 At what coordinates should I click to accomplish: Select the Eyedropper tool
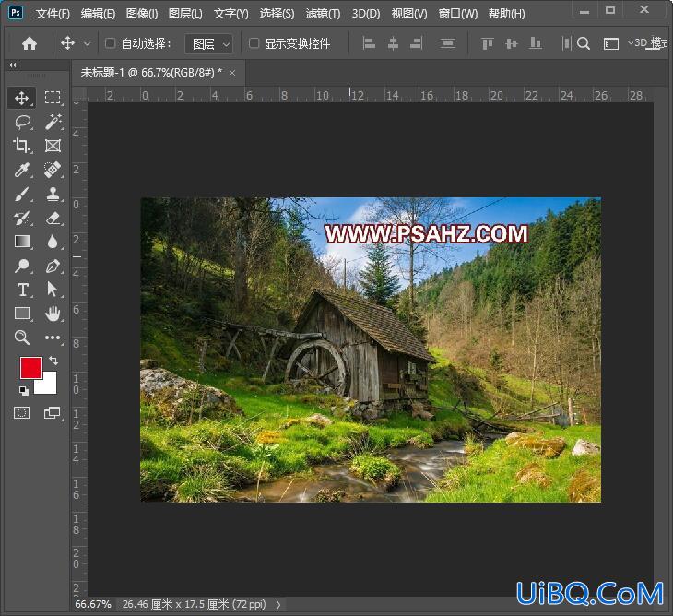(x=21, y=170)
